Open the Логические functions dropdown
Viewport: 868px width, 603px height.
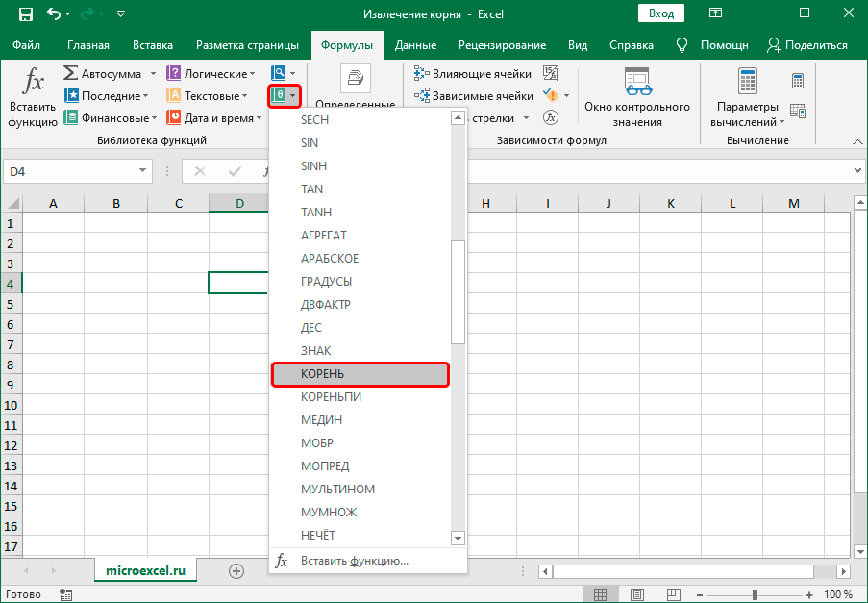click(252, 73)
